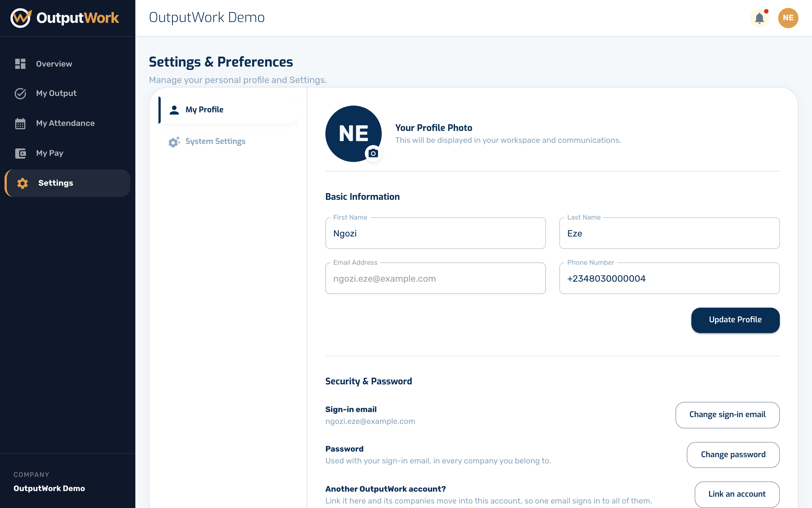This screenshot has width=812, height=508.
Task: Click OutputWork Demo company name in sidebar footer
Action: click(49, 488)
